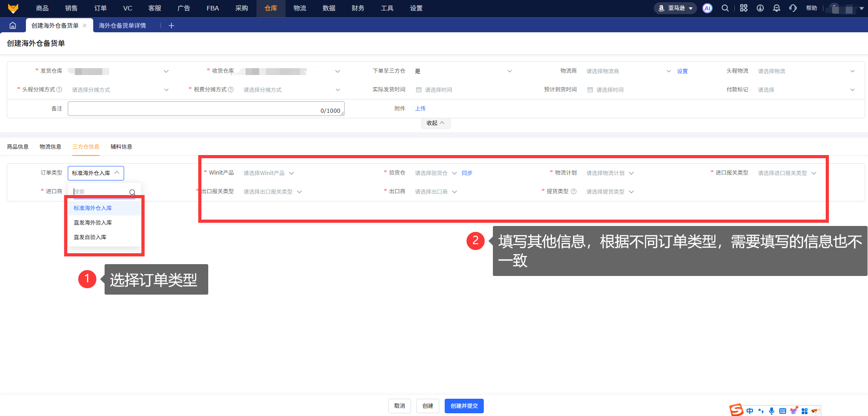868x416 pixels.
Task: Open the 头程分摊方式 dropdown
Action: (119, 90)
